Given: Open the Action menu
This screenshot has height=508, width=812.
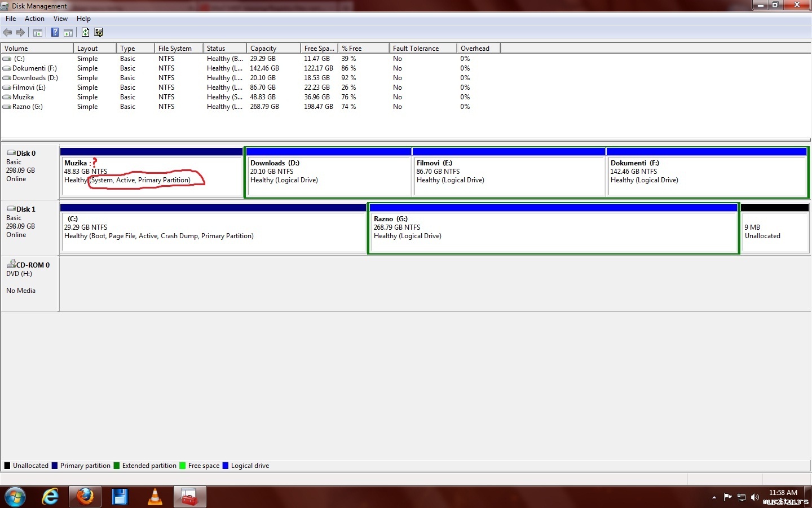Looking at the screenshot, I should (x=34, y=19).
